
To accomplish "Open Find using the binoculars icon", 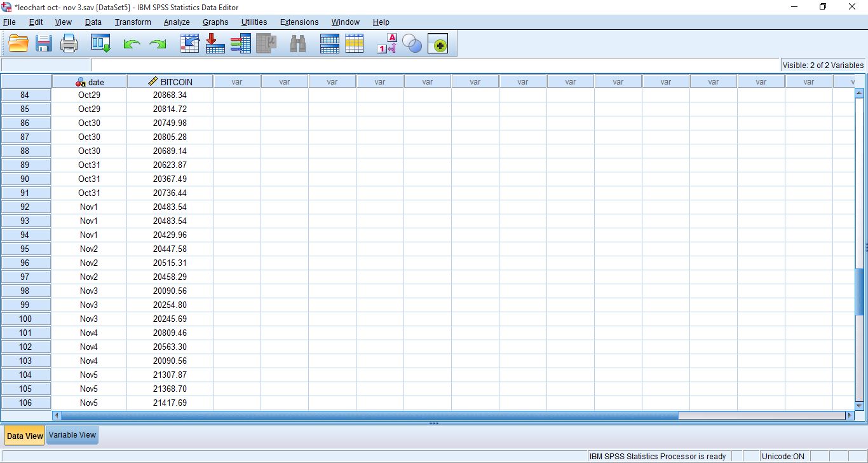I will pos(298,44).
